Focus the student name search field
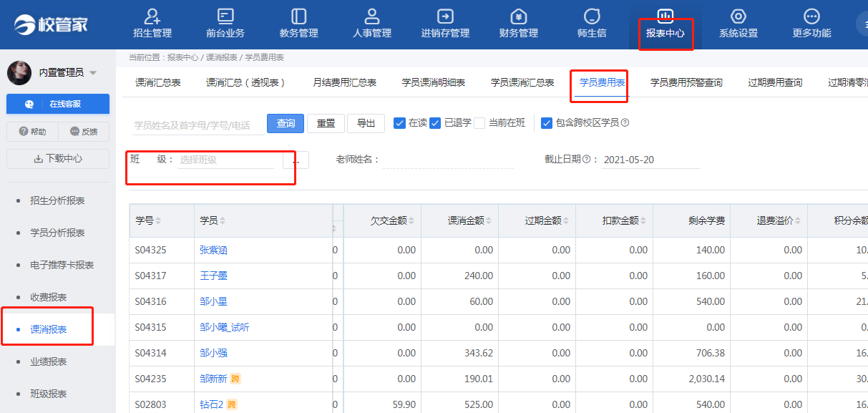The height and width of the screenshot is (413, 868). click(198, 125)
